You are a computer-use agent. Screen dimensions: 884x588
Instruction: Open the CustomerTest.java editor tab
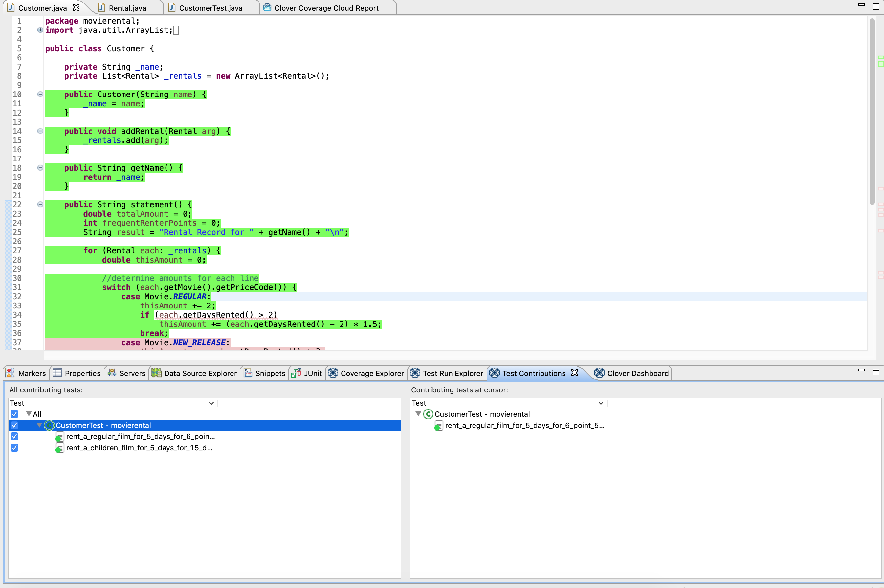tap(210, 8)
